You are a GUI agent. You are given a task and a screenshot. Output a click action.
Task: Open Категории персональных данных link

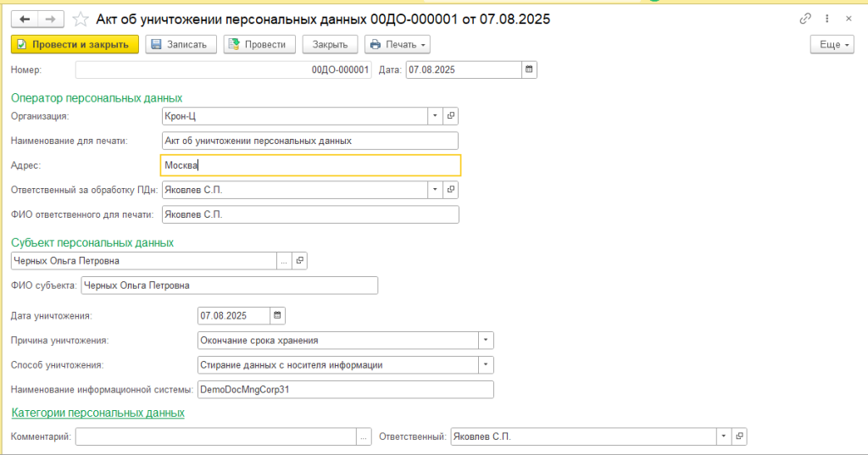coord(97,413)
